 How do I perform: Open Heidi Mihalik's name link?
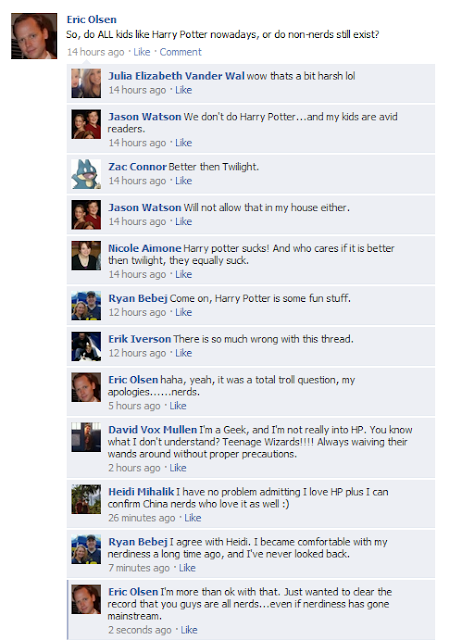pyautogui.click(x=141, y=492)
